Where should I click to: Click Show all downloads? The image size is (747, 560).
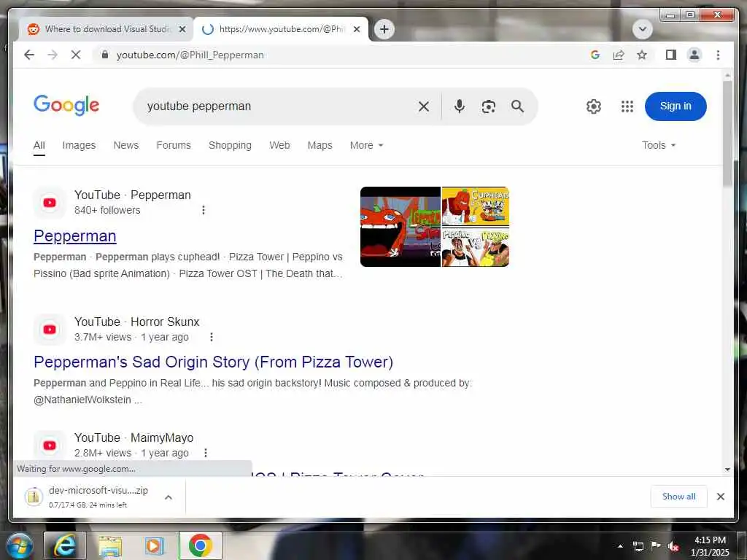(x=678, y=496)
